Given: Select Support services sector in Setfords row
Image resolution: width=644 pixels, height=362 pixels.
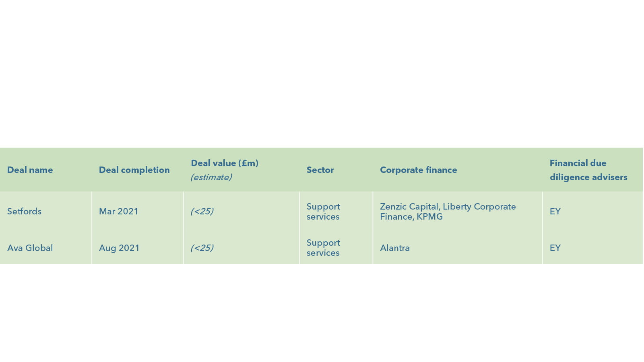Looking at the screenshot, I should click(x=323, y=212).
